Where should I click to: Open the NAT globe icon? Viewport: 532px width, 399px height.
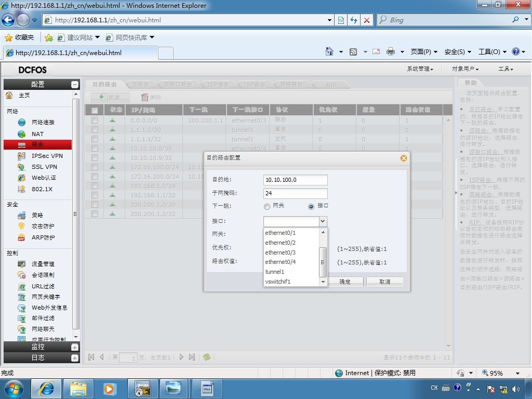point(22,134)
